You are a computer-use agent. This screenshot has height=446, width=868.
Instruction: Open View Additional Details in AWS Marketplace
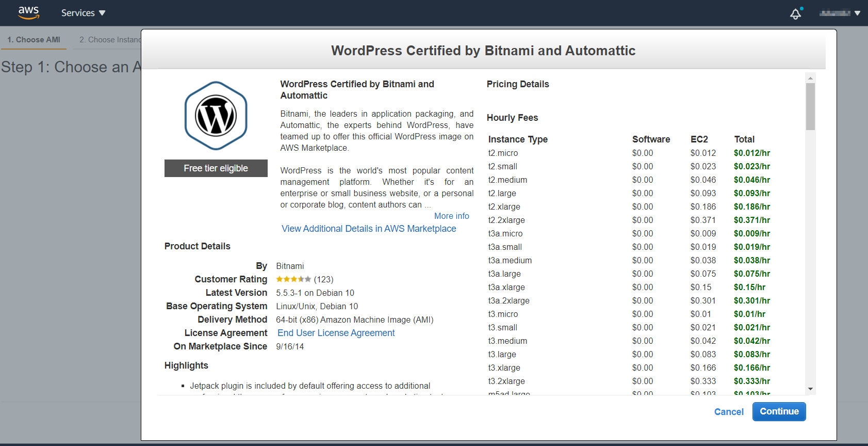pyautogui.click(x=369, y=229)
